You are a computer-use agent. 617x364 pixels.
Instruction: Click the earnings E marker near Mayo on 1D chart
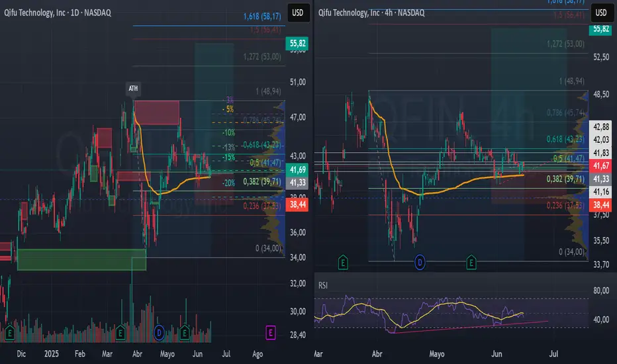click(x=185, y=334)
